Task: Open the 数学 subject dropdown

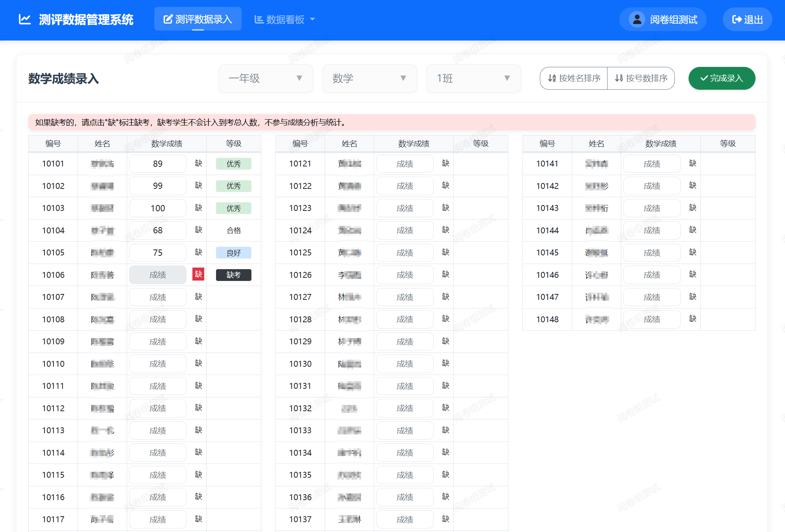Action: [x=369, y=78]
